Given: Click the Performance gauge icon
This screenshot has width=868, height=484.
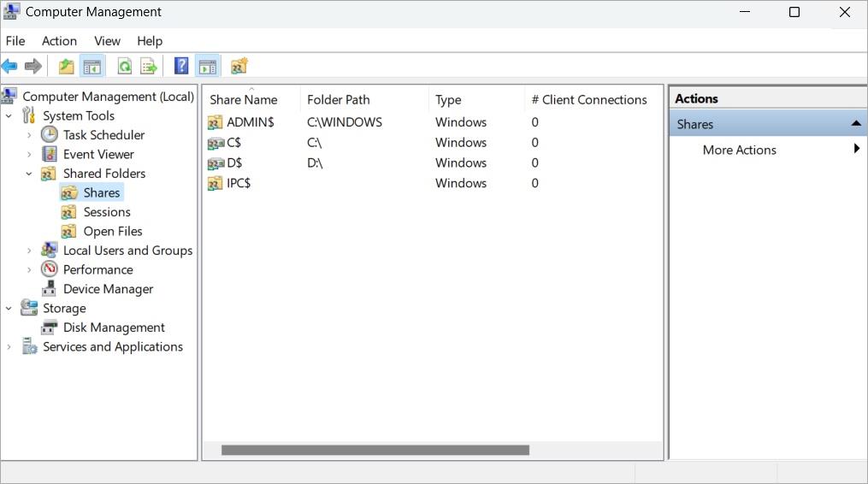Looking at the screenshot, I should pos(50,269).
